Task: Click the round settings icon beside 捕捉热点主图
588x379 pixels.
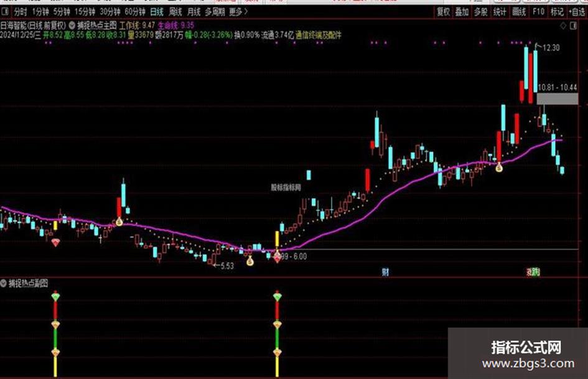Action: [x=72, y=26]
